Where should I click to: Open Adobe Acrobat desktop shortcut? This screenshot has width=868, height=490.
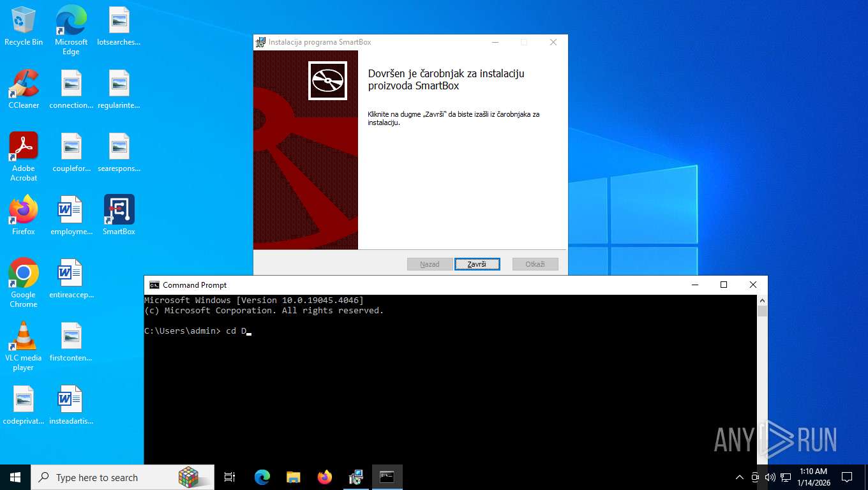point(24,156)
